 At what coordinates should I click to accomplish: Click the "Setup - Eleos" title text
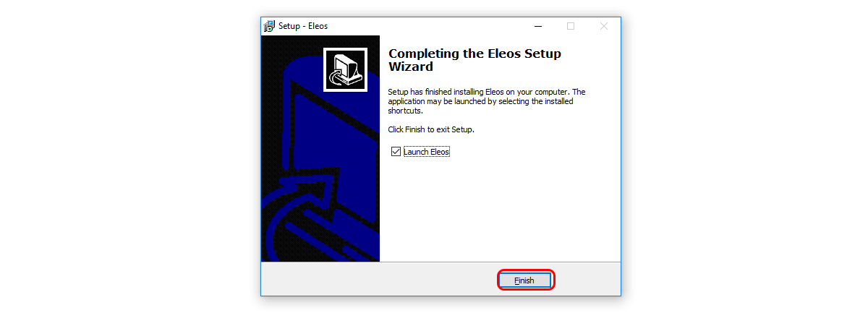tap(303, 26)
